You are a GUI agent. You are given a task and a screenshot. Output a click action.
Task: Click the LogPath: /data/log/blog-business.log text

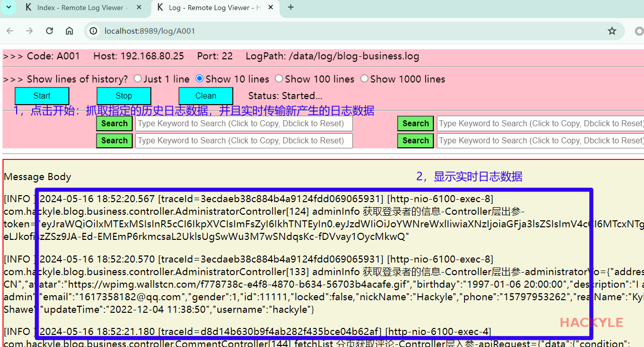pyautogui.click(x=332, y=56)
